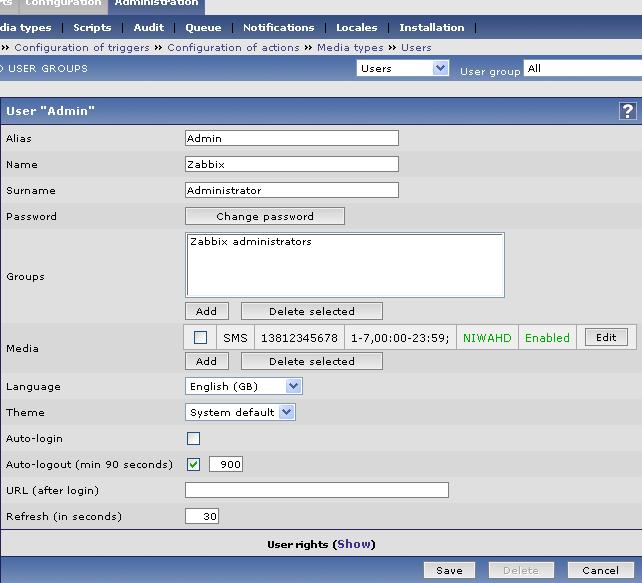Click the Enabled status of SMS media
642x583 pixels.
(547, 338)
